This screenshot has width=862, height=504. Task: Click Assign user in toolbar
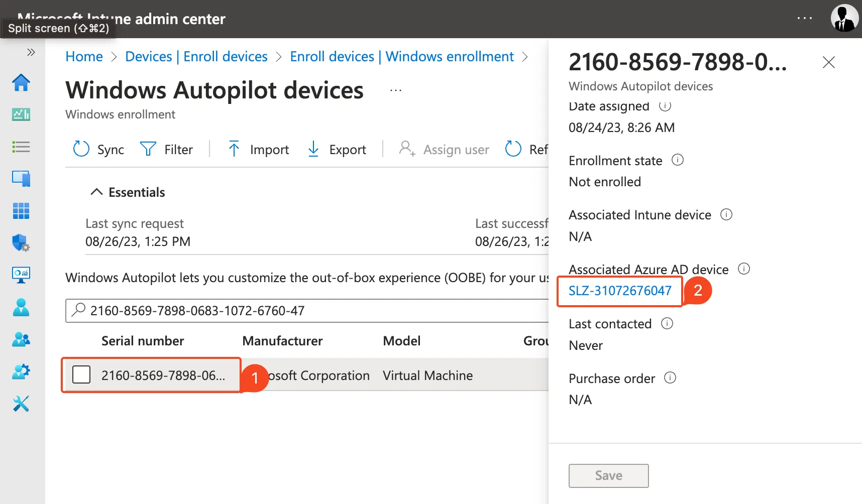pos(444,149)
